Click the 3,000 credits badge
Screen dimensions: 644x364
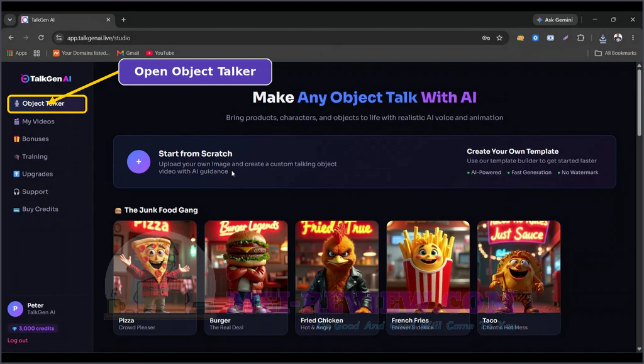33,328
